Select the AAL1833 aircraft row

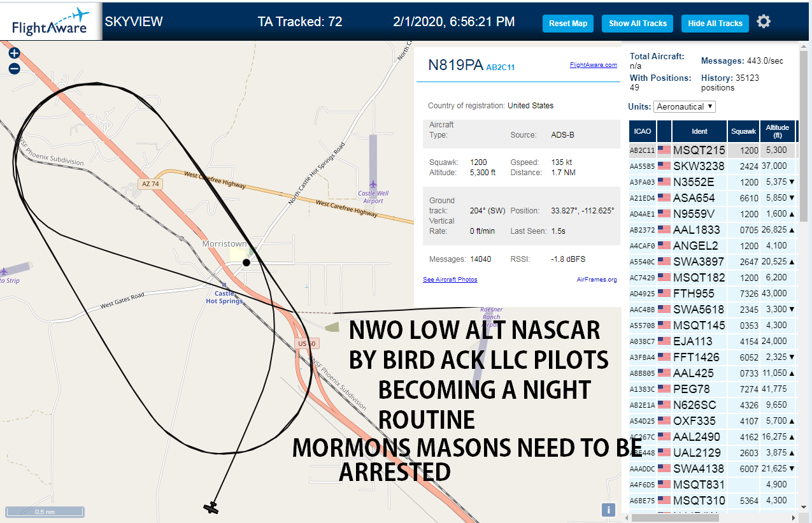coord(713,230)
